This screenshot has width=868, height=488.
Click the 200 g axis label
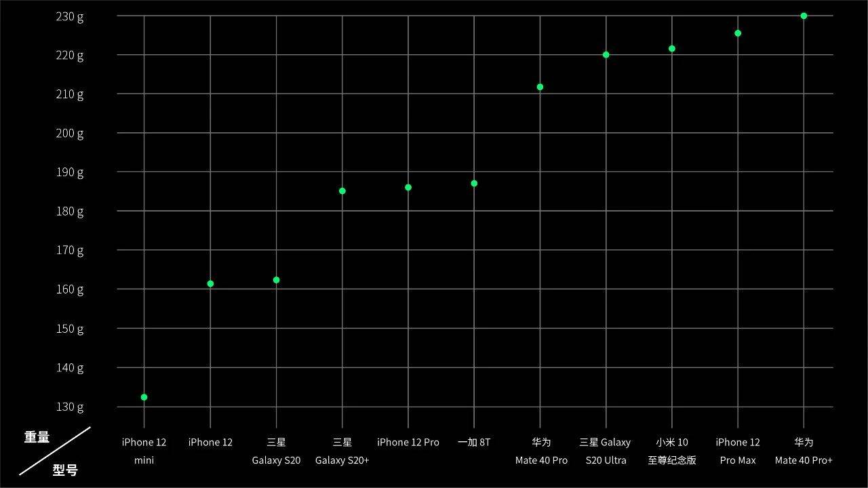coord(70,133)
